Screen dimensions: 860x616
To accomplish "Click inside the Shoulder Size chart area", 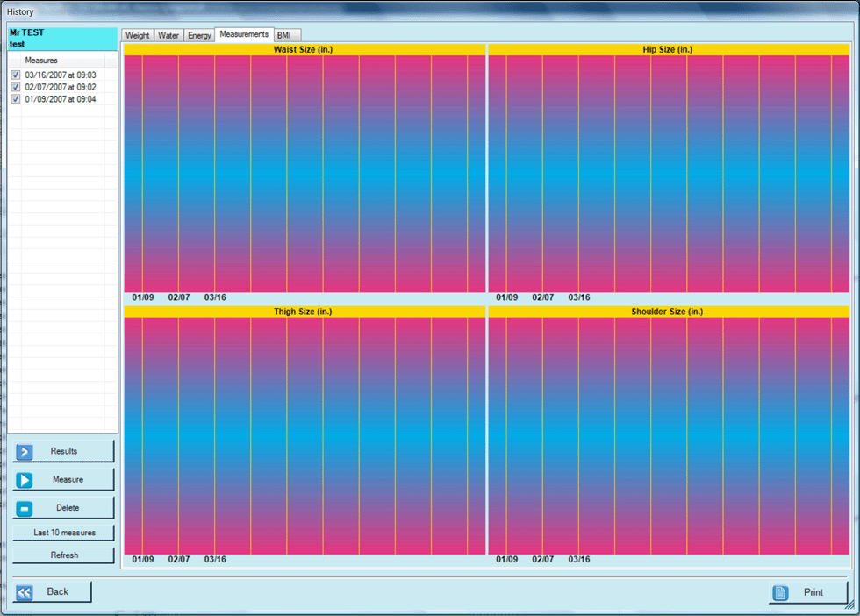I will pyautogui.click(x=669, y=435).
